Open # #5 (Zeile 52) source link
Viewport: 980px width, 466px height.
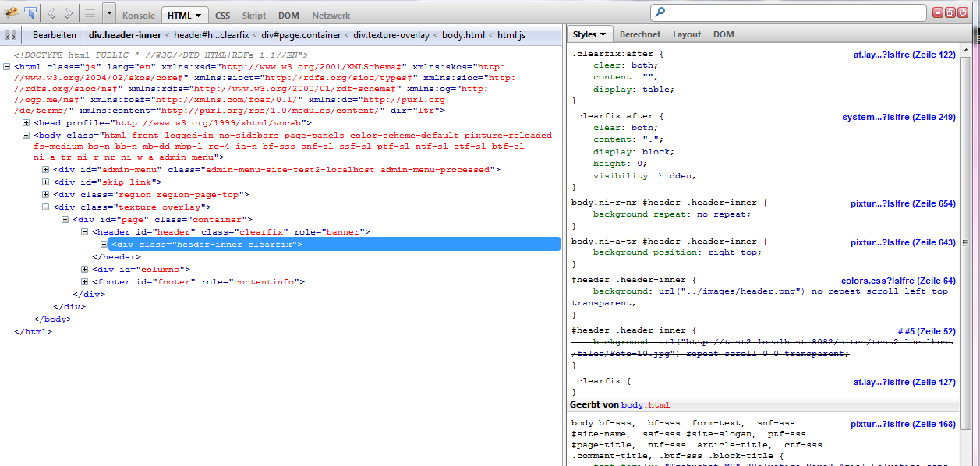[x=927, y=331]
